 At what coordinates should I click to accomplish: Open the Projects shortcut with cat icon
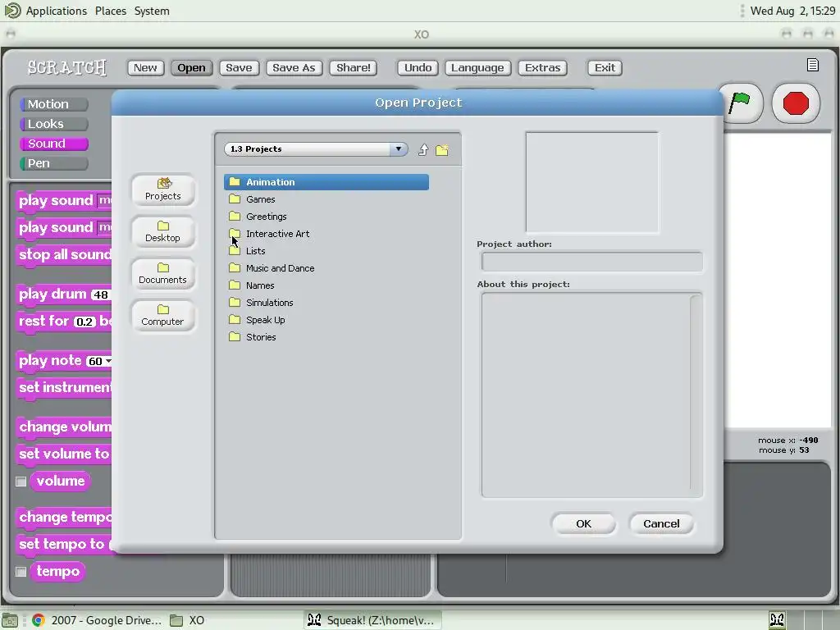pos(163,189)
